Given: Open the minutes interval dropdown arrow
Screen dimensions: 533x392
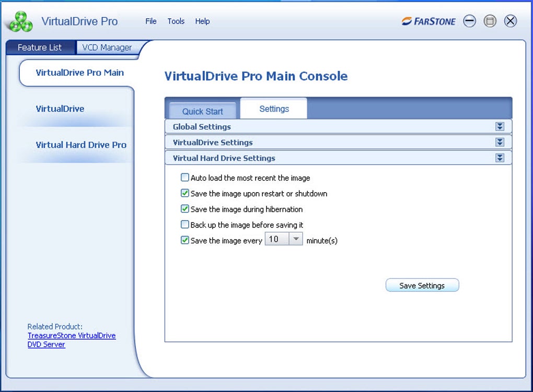Looking at the screenshot, I should pyautogui.click(x=296, y=239).
